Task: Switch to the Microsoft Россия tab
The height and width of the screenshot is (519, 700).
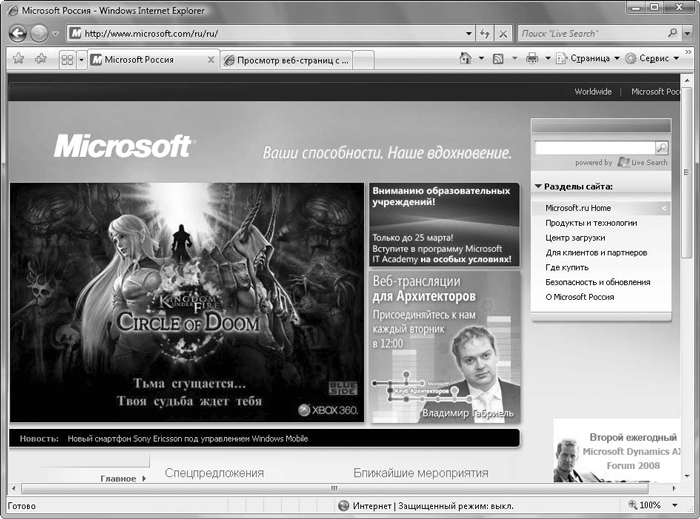Action: [x=150, y=60]
